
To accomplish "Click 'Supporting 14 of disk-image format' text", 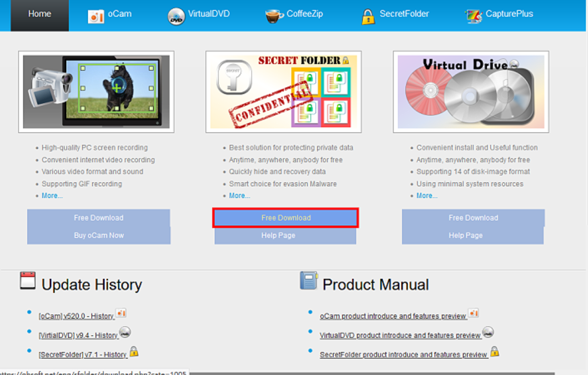I will click(x=473, y=171).
